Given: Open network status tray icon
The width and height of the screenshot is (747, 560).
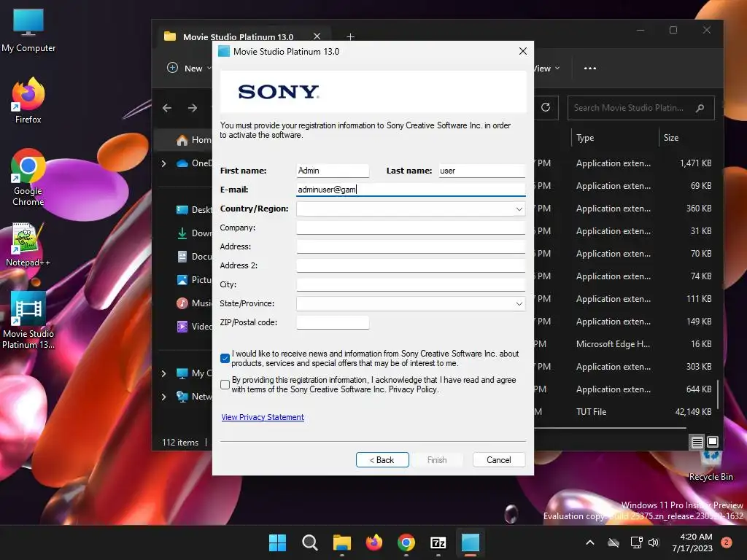Looking at the screenshot, I should click(x=636, y=542).
